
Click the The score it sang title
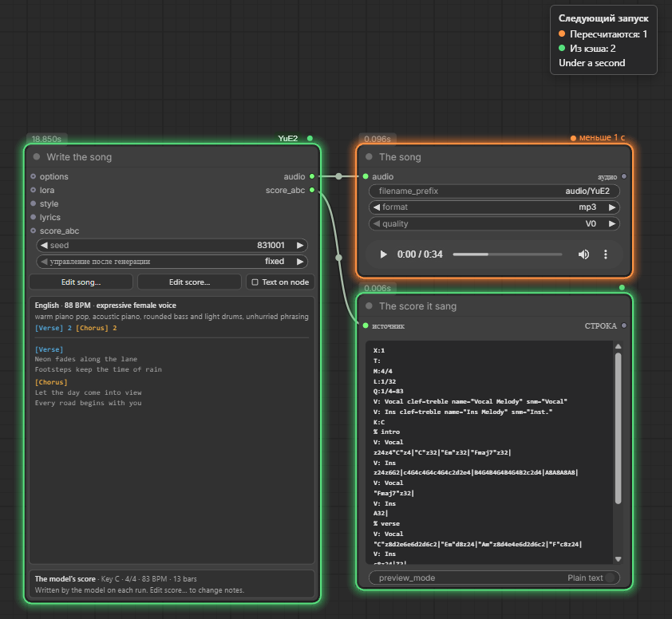click(x=418, y=306)
